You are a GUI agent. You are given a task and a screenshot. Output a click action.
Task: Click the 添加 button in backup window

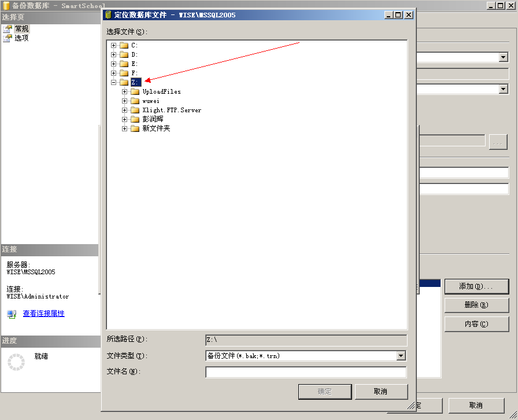(x=477, y=286)
